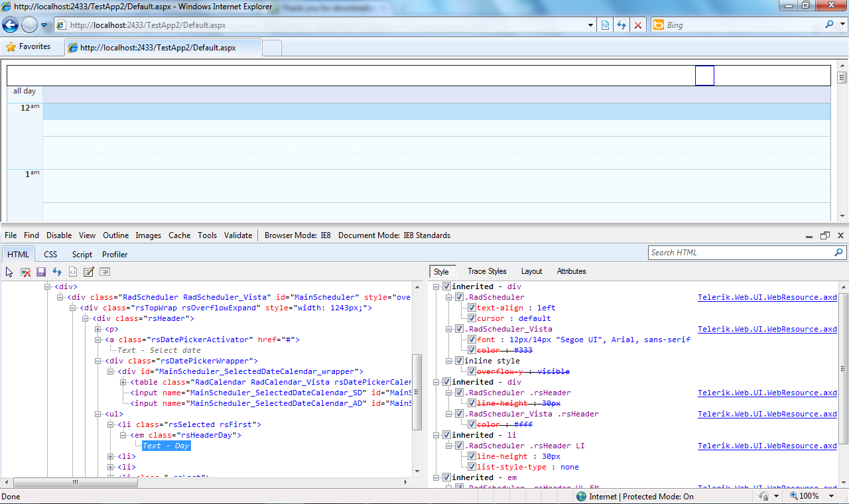Screen dimensions: 849x504
Task: Click the browser back arrow button
Action: point(11,25)
